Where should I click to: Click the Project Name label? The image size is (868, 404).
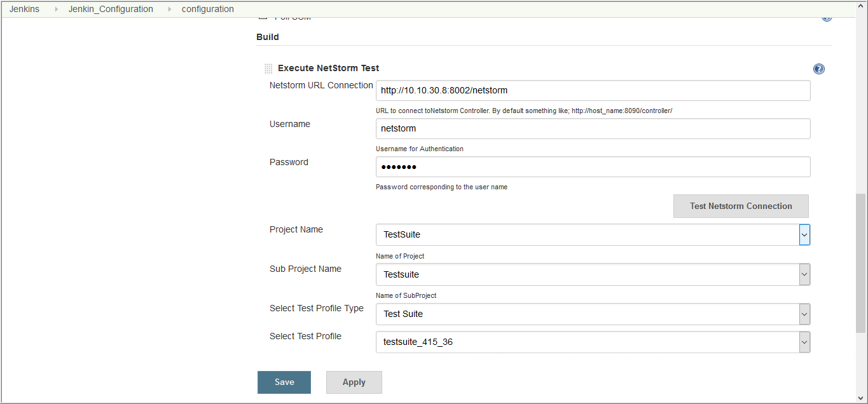(296, 229)
